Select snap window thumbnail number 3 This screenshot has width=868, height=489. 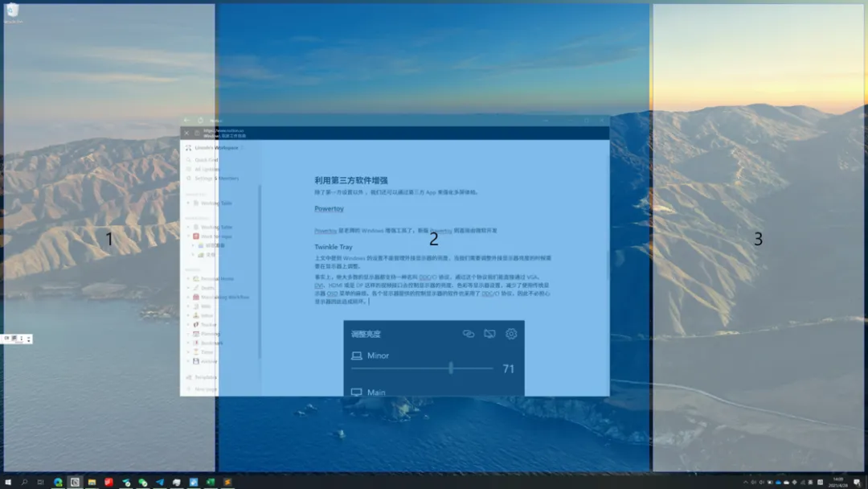pos(759,238)
